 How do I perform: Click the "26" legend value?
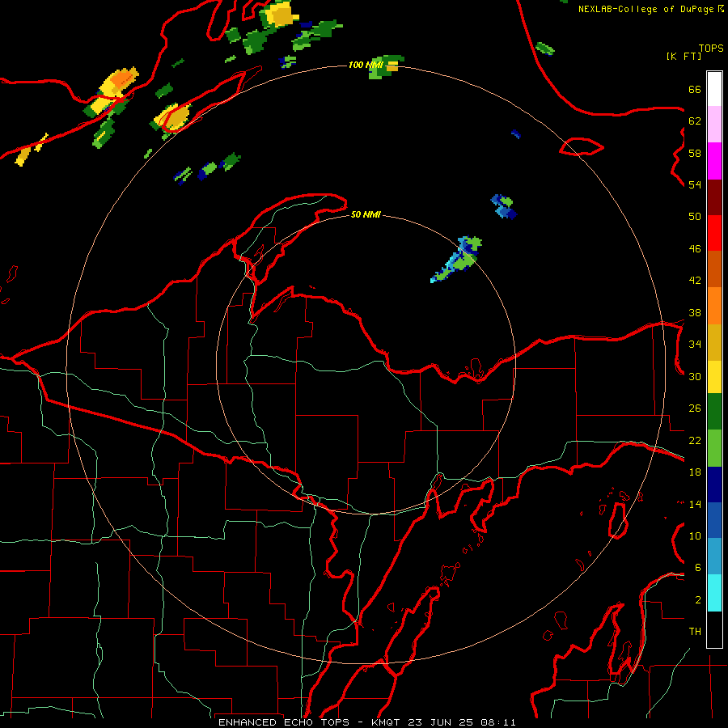click(x=695, y=408)
